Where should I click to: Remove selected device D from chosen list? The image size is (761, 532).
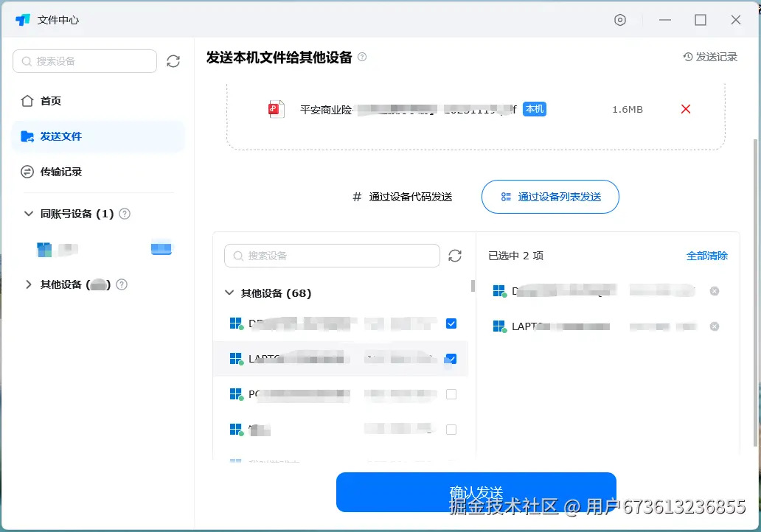(715, 291)
